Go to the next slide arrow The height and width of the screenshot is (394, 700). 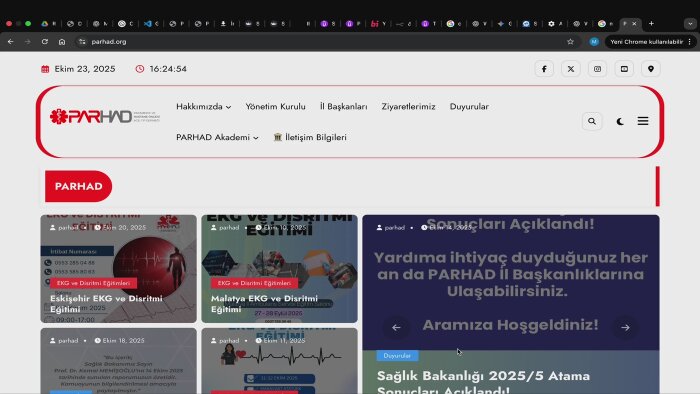[x=625, y=328]
